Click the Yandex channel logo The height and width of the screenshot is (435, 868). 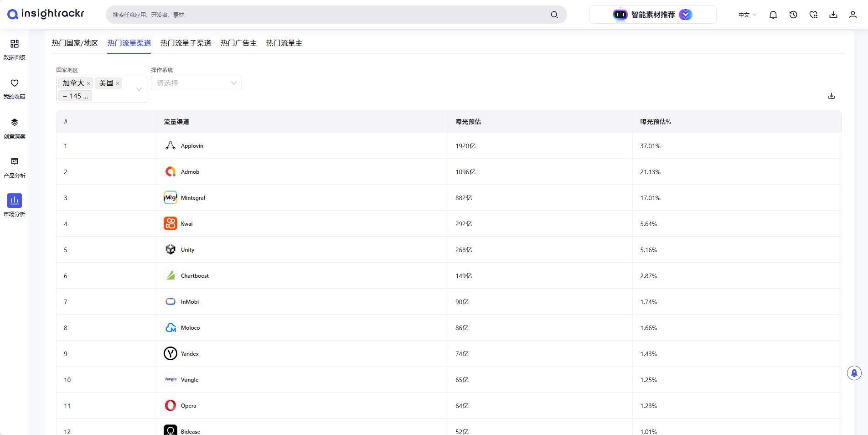(x=170, y=353)
